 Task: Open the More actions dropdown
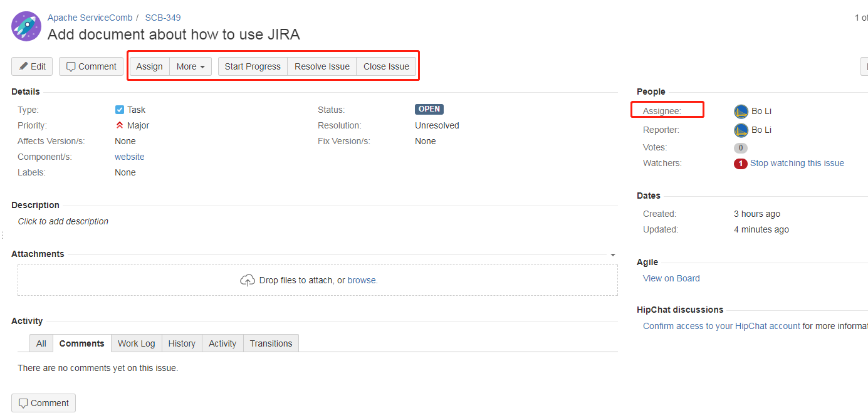coord(190,66)
